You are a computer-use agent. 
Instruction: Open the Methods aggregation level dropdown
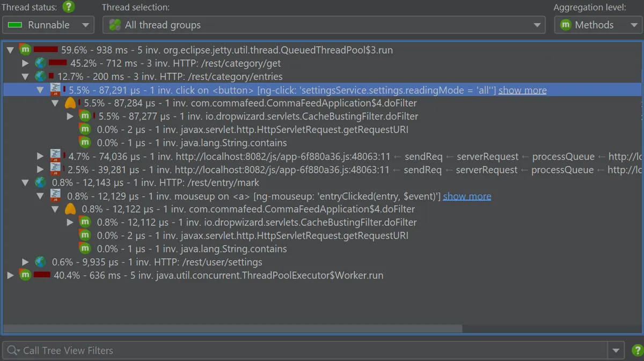pyautogui.click(x=598, y=25)
